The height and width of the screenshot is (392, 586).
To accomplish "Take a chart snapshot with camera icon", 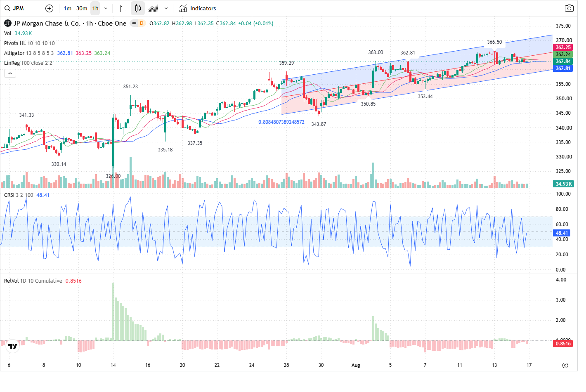I will [569, 8].
